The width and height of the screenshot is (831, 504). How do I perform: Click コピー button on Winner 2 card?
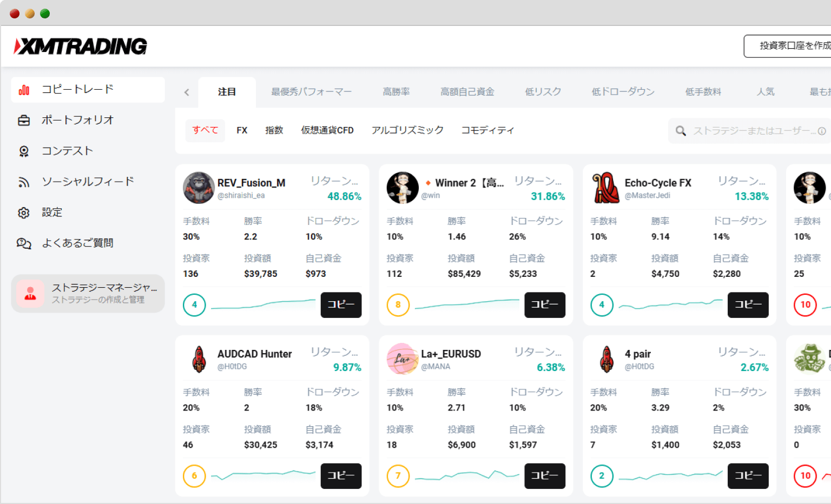[x=545, y=305]
